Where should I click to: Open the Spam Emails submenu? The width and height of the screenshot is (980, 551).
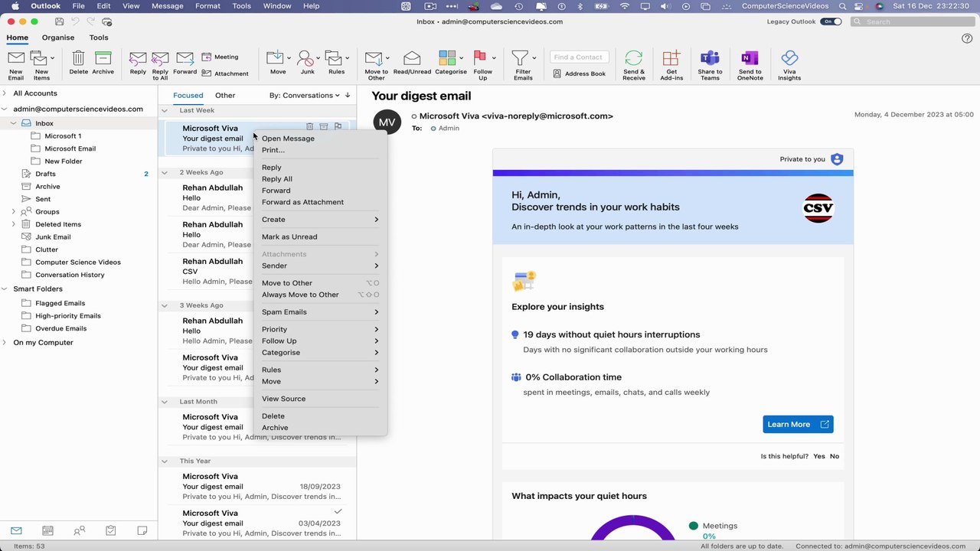320,312
